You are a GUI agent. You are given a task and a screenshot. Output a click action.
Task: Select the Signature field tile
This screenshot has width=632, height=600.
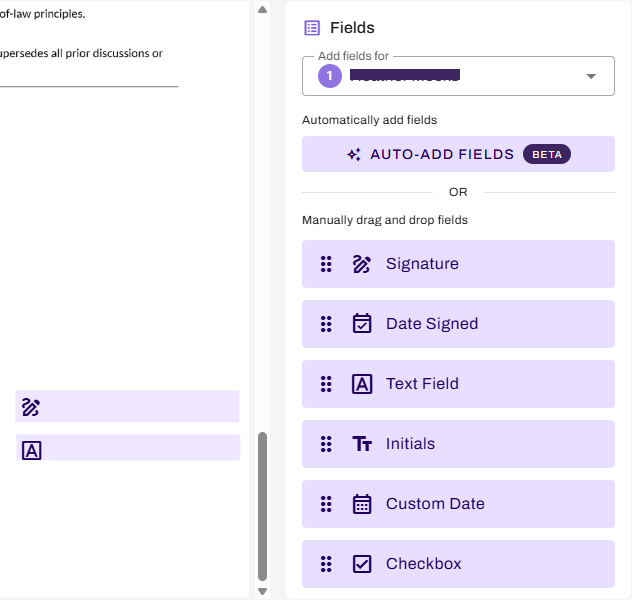click(458, 264)
